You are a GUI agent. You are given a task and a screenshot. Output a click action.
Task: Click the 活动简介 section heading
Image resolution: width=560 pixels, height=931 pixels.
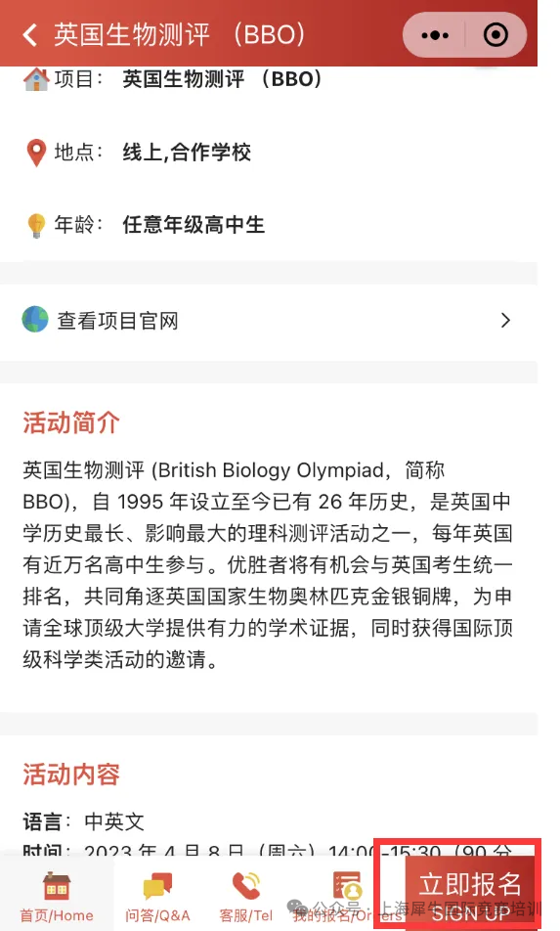pos(71,423)
